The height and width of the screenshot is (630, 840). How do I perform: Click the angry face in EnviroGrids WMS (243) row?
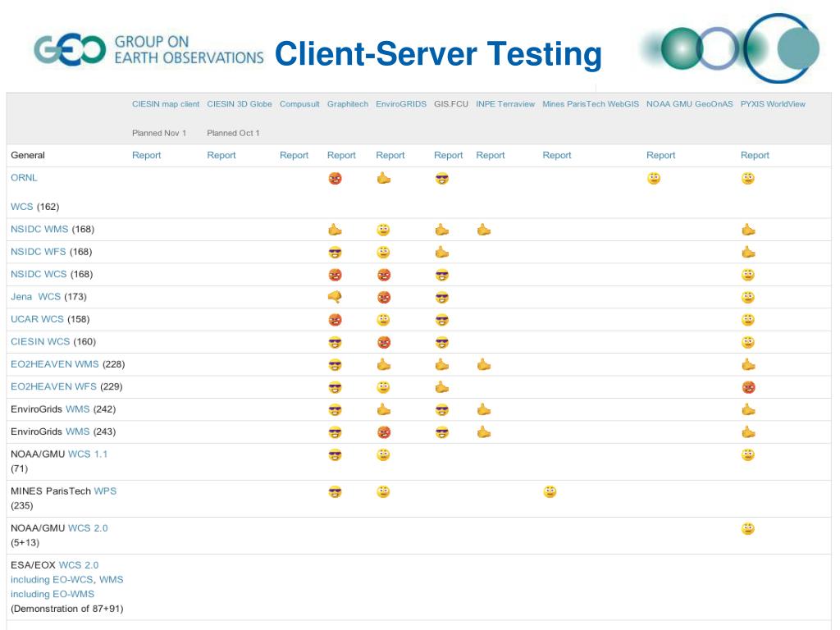pyautogui.click(x=384, y=432)
